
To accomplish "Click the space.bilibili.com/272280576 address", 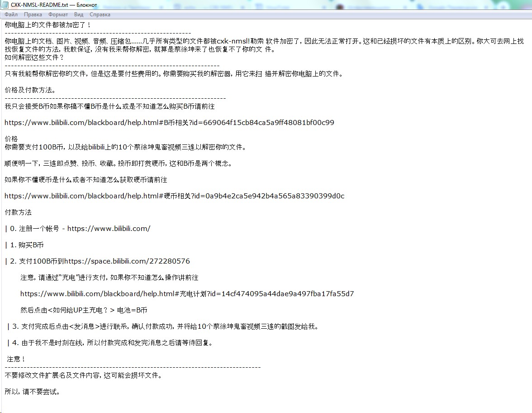I will click(x=127, y=261).
